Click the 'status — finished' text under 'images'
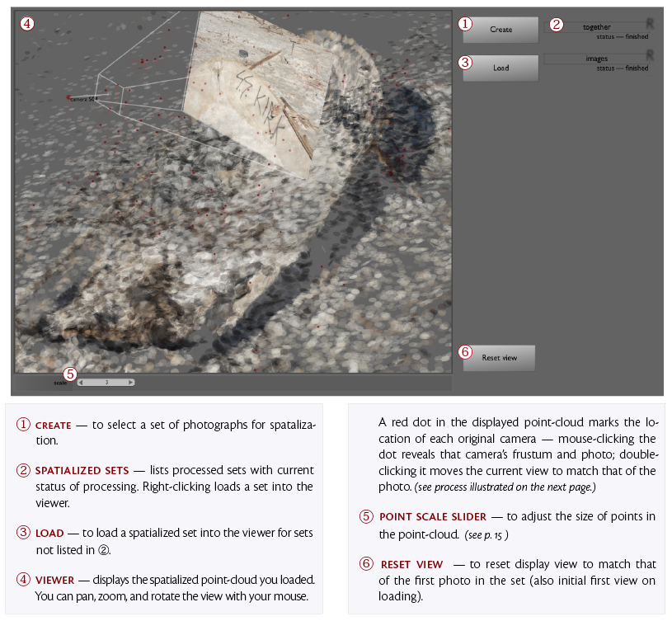This screenshot has width=672, height=621. (623, 68)
